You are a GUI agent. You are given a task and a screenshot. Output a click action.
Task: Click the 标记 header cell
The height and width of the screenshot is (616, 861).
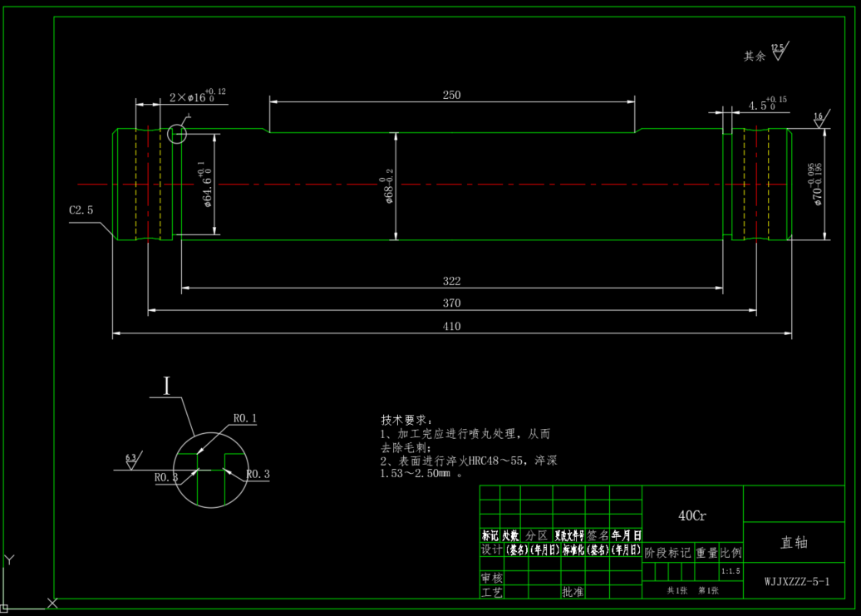tap(490, 535)
